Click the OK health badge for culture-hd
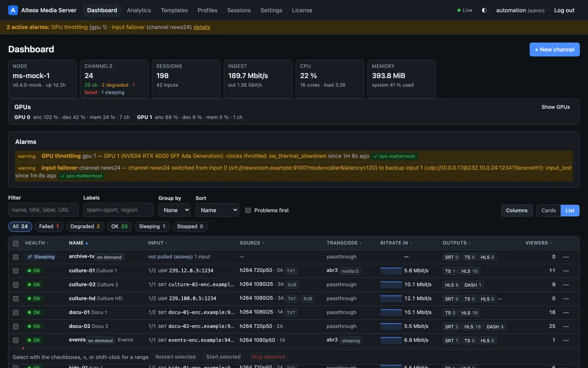The width and height of the screenshot is (588, 368). [x=34, y=298]
